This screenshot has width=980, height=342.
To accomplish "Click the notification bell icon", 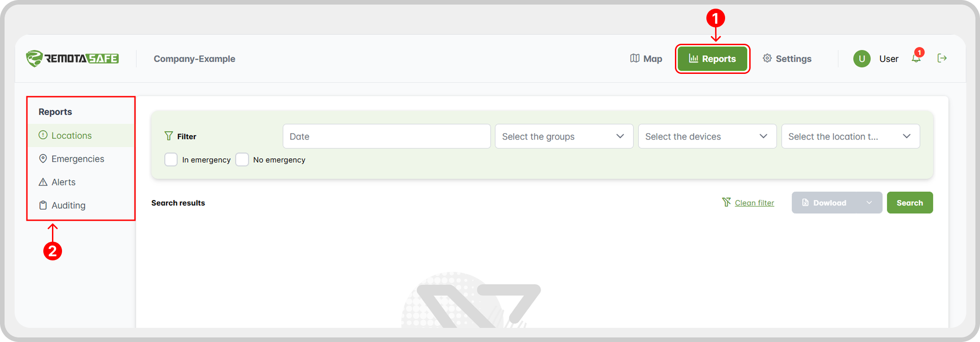I will click(916, 58).
